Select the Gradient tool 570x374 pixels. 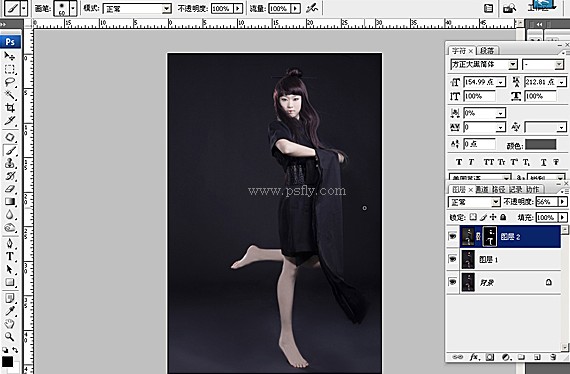click(x=10, y=202)
